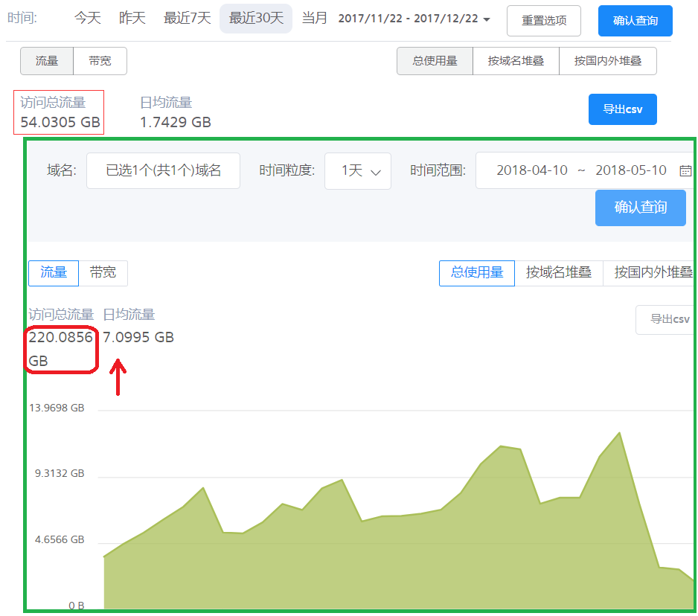This screenshot has width=698, height=616.
Task: Choose the gray 总使用量 option in upper panel
Action: click(435, 61)
